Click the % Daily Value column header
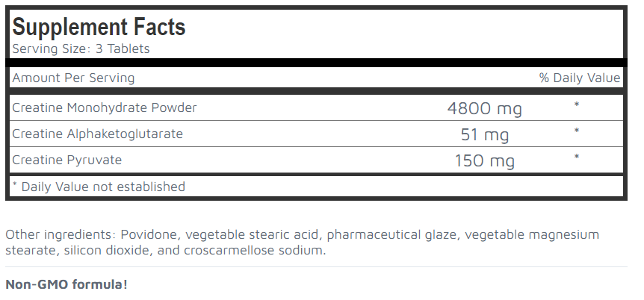644x300 pixels. tap(579, 78)
